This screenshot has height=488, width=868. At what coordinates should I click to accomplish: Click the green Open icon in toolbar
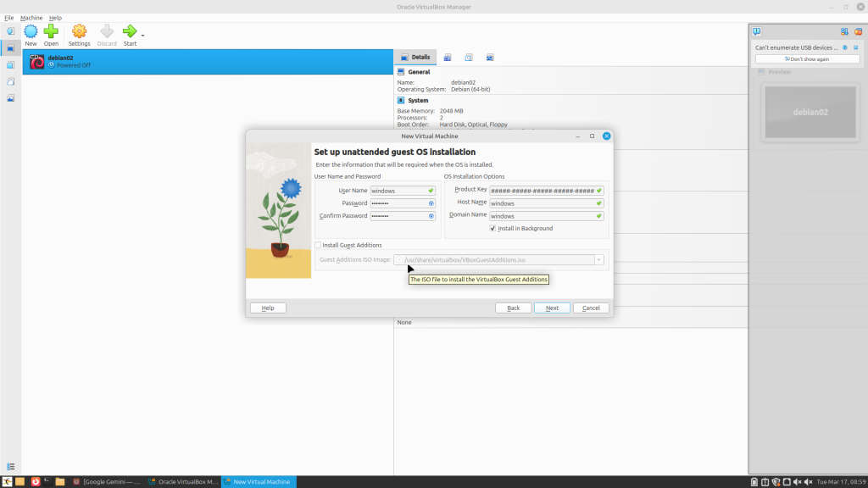(x=51, y=32)
